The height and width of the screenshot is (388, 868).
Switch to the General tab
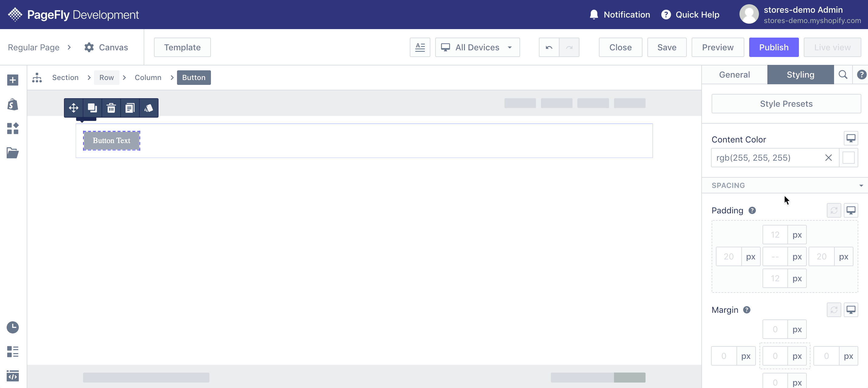734,75
